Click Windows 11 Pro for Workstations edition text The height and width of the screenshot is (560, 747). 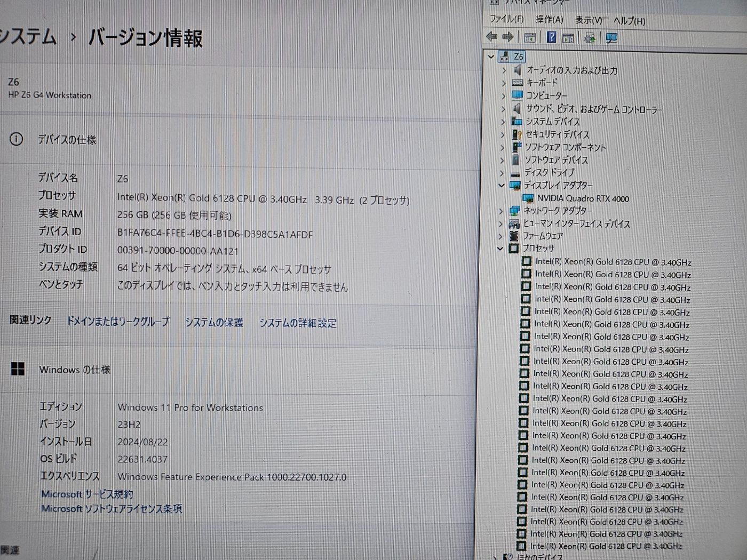click(x=190, y=407)
